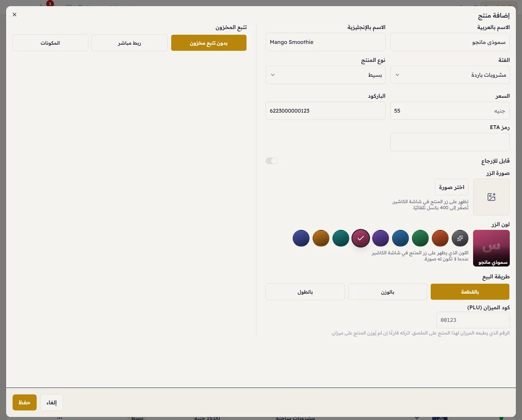Screen dimensions: 522x420
Task: Expand the نوع المنتج dropdown showing بسيط
Action: (326, 75)
